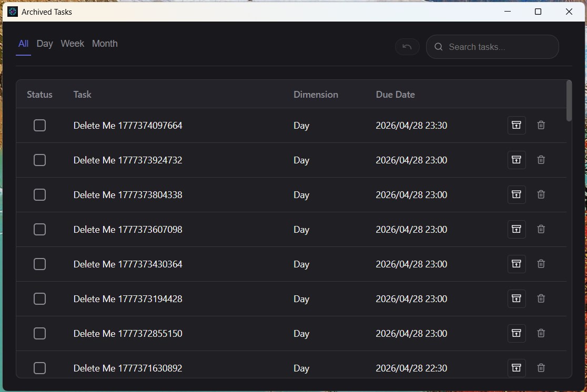Viewport: 587px width, 392px height.
Task: Check the box for Delete Me 1777371630892
Action: [x=39, y=368]
